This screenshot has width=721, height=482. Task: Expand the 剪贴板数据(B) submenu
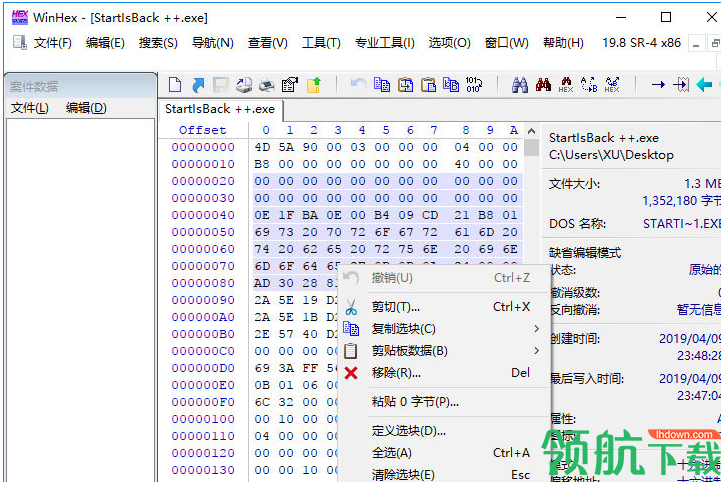pyautogui.click(x=445, y=351)
